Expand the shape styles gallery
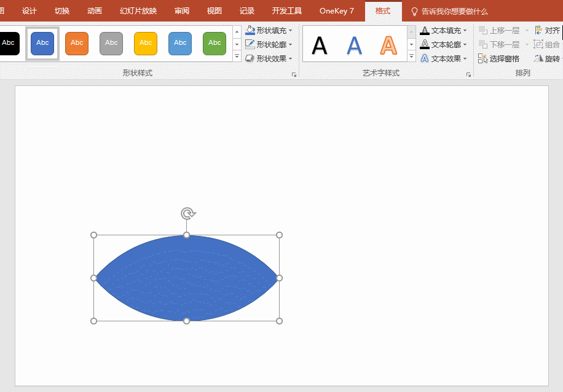563x392 pixels. tap(237, 57)
